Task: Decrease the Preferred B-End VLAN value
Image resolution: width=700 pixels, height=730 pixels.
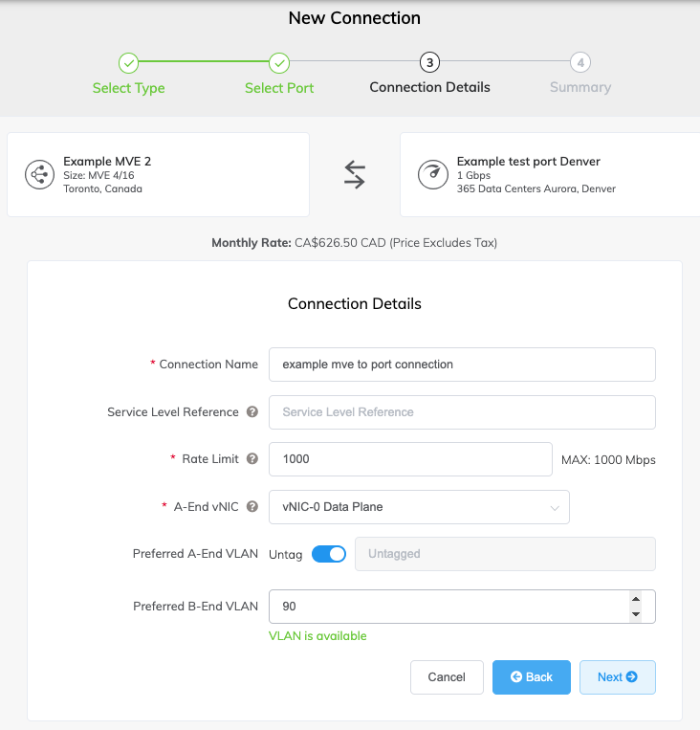Action: 636,614
